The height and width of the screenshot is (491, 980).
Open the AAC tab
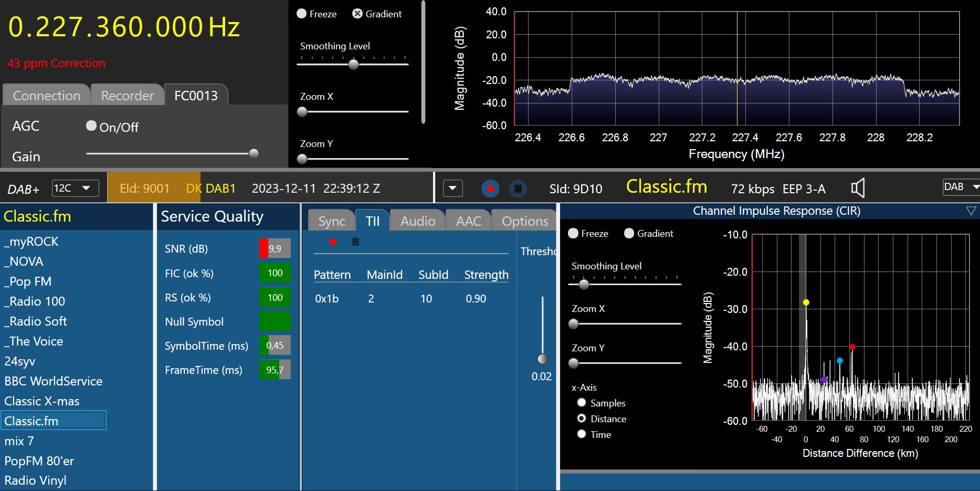click(x=468, y=221)
